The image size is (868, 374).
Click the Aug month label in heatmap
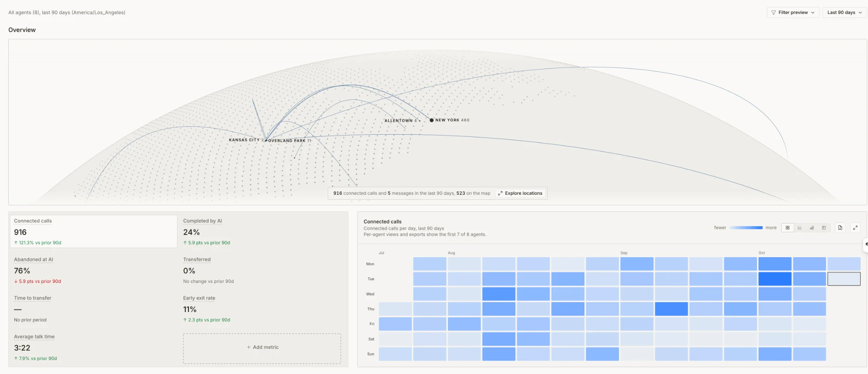pyautogui.click(x=451, y=253)
